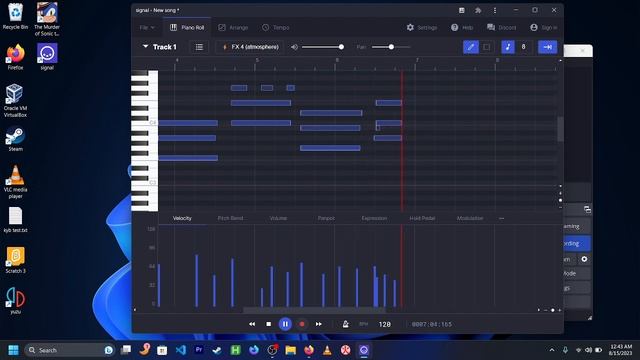Open the Discord link
Viewport: 640px width, 360px height.
point(502,27)
